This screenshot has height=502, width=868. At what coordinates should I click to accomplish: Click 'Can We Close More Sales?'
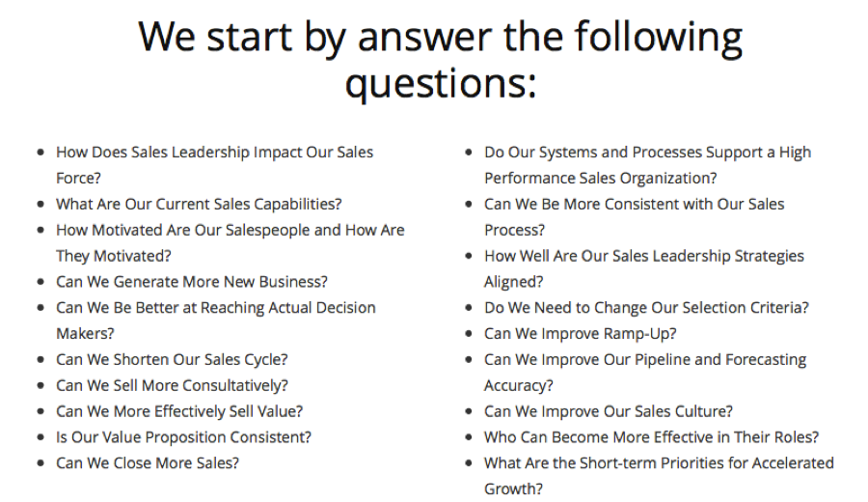coord(148,463)
